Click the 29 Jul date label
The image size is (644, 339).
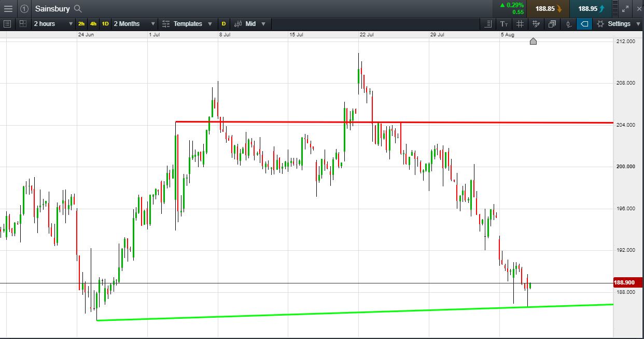tap(437, 35)
